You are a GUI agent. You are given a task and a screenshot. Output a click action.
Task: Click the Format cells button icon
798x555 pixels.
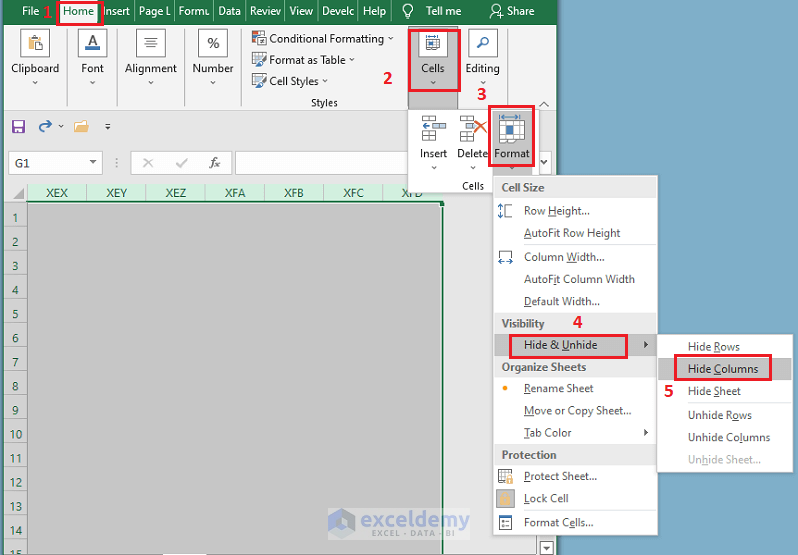pyautogui.click(x=511, y=129)
